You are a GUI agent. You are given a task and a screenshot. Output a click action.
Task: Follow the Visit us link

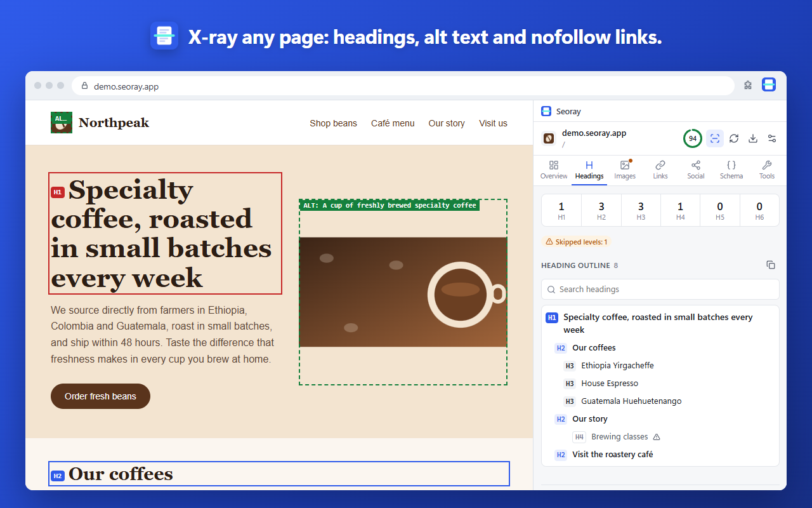pyautogui.click(x=493, y=123)
